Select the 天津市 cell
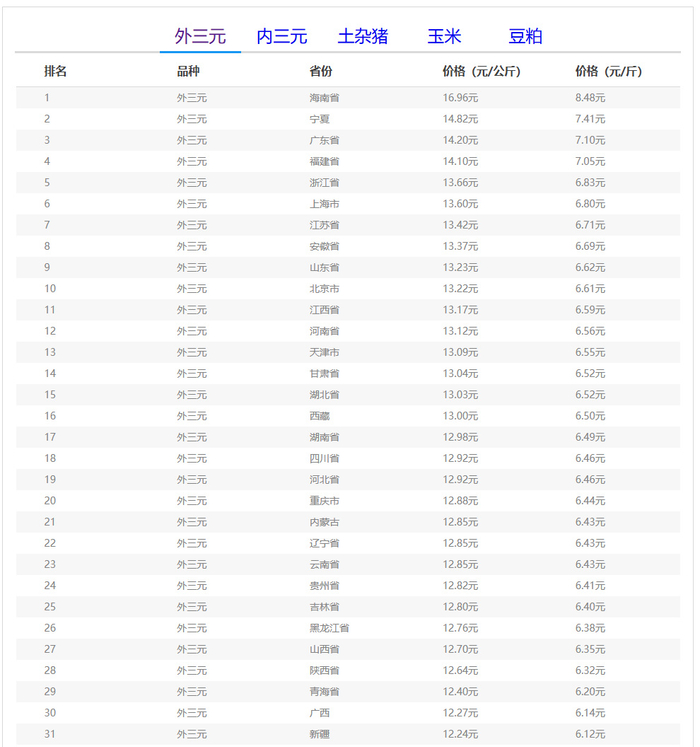The width and height of the screenshot is (700, 747). click(325, 352)
